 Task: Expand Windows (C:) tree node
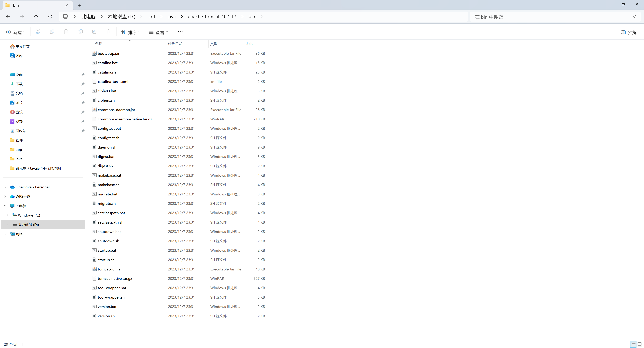[x=8, y=215]
